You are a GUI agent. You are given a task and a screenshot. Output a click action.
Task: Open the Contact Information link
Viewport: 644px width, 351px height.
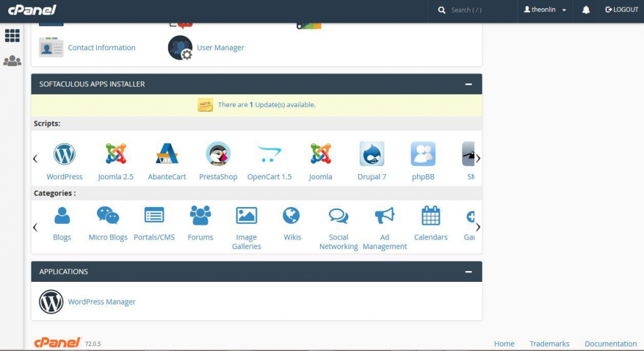click(102, 48)
